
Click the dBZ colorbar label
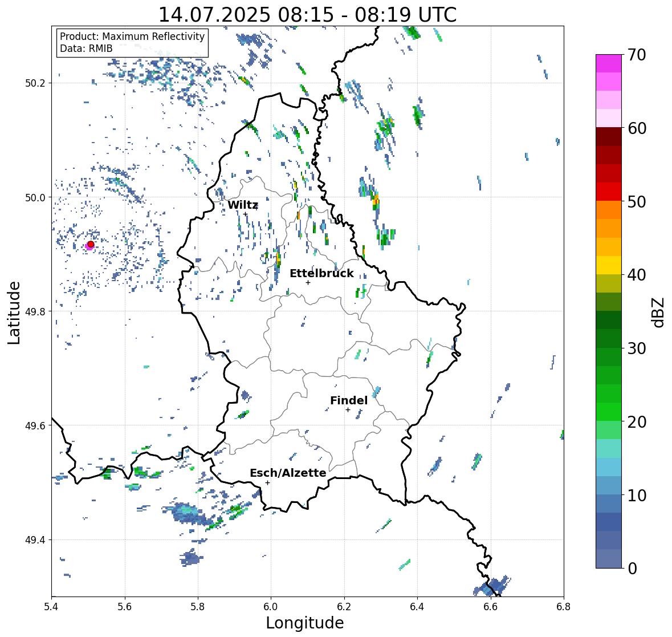pos(659,312)
